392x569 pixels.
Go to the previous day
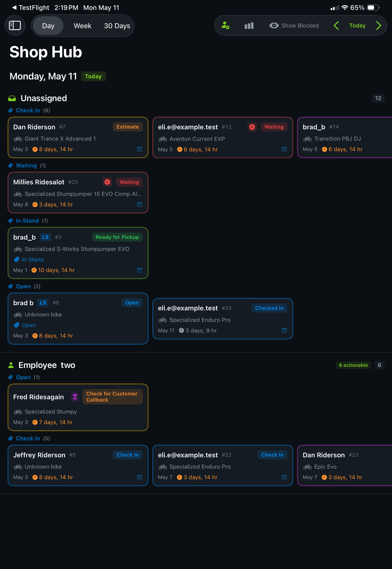pos(336,26)
